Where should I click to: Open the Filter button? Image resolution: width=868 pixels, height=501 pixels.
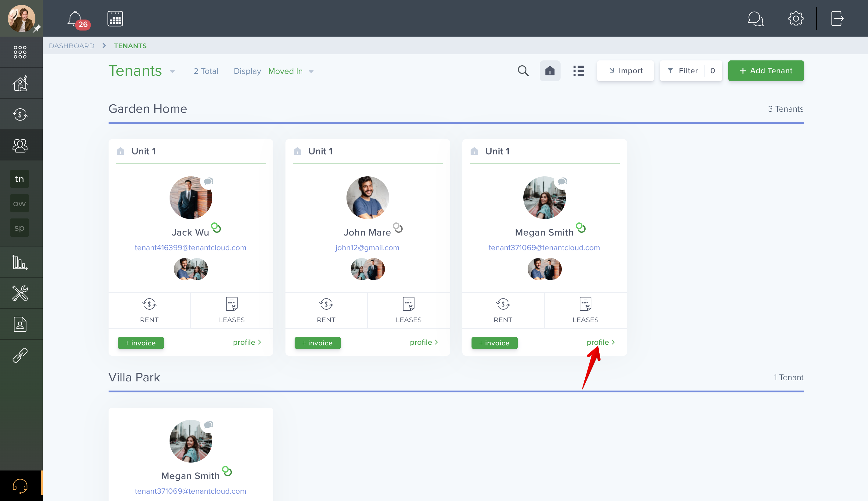[x=690, y=70]
